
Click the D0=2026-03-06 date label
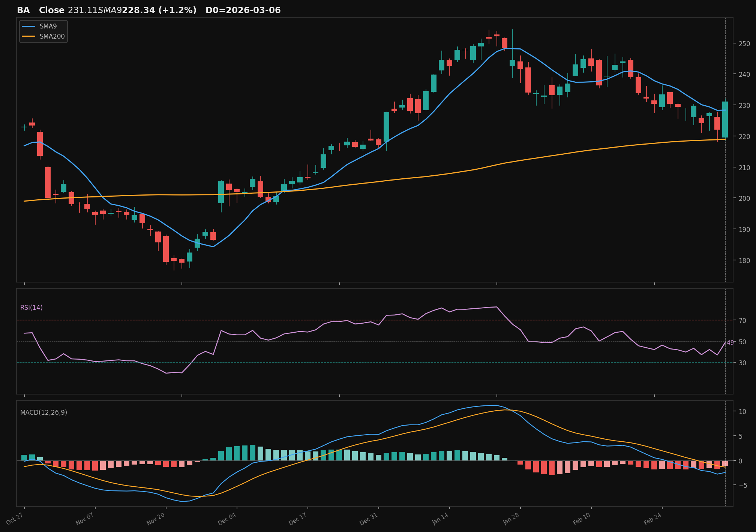[243, 10]
